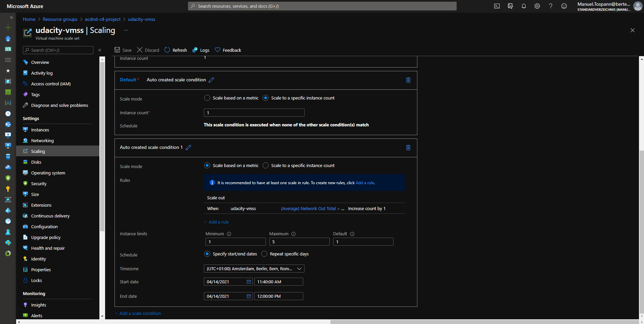Click Add a rule link in info banner

pyautogui.click(x=365, y=183)
